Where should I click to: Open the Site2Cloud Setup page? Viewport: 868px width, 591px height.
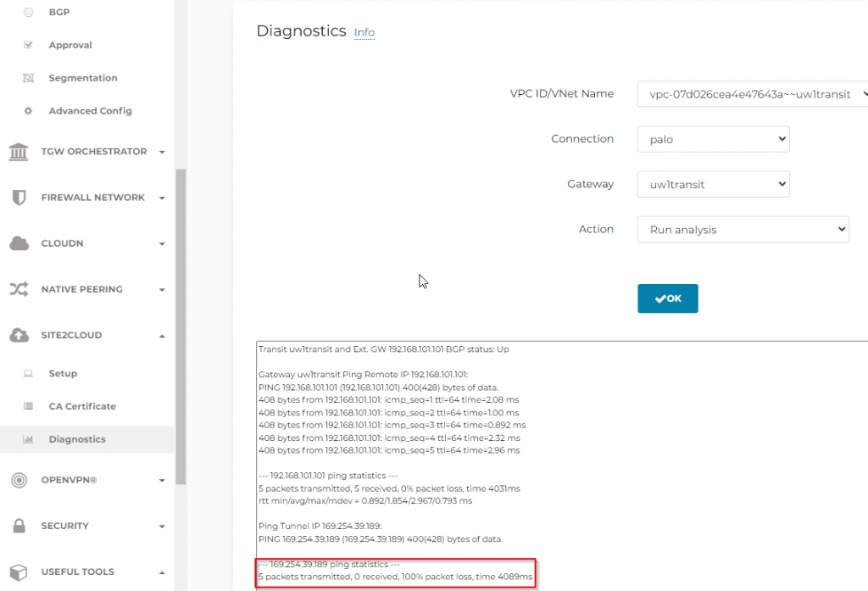pyautogui.click(x=63, y=373)
